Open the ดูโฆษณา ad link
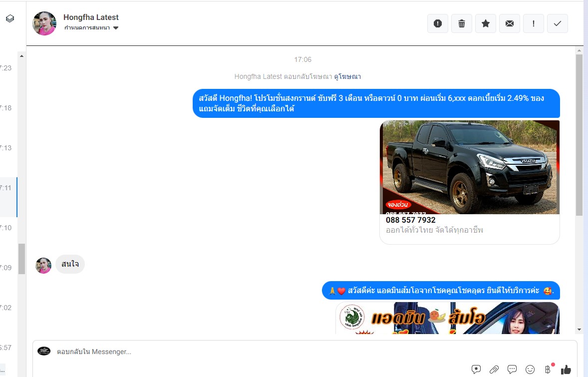The image size is (588, 377). pos(347,76)
